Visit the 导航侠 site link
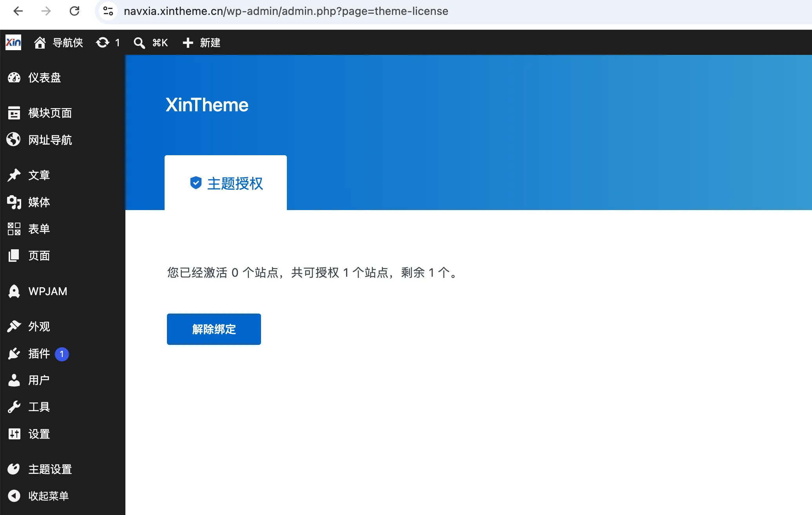Image resolution: width=812 pixels, height=515 pixels. click(x=68, y=42)
